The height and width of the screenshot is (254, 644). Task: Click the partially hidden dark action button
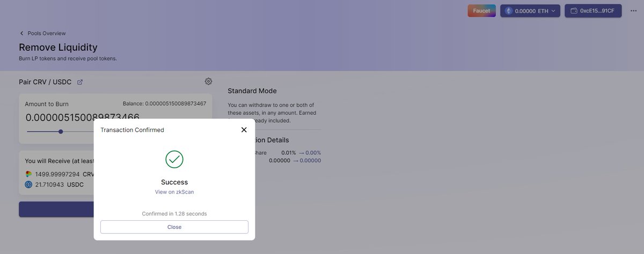point(56,209)
